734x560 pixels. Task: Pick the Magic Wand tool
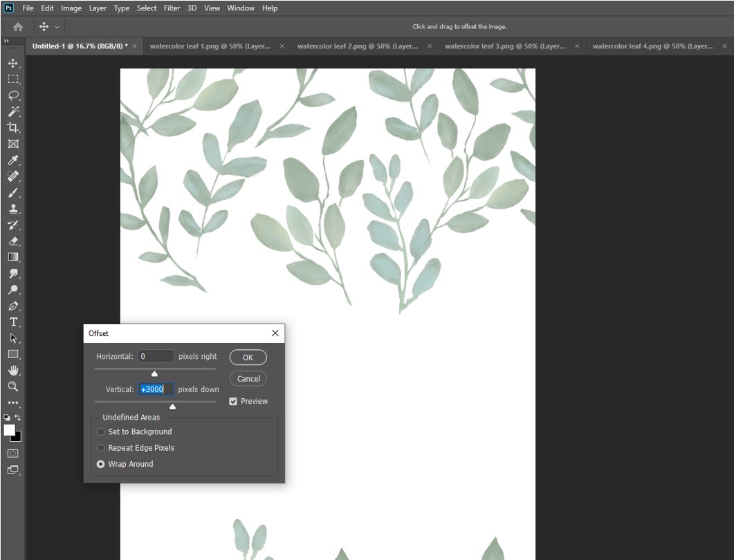point(13,111)
